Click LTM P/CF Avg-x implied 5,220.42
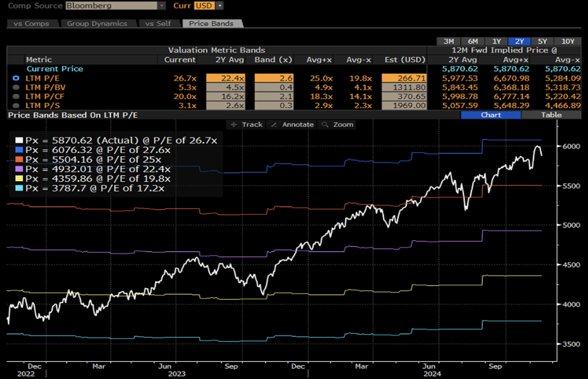 [x=563, y=97]
